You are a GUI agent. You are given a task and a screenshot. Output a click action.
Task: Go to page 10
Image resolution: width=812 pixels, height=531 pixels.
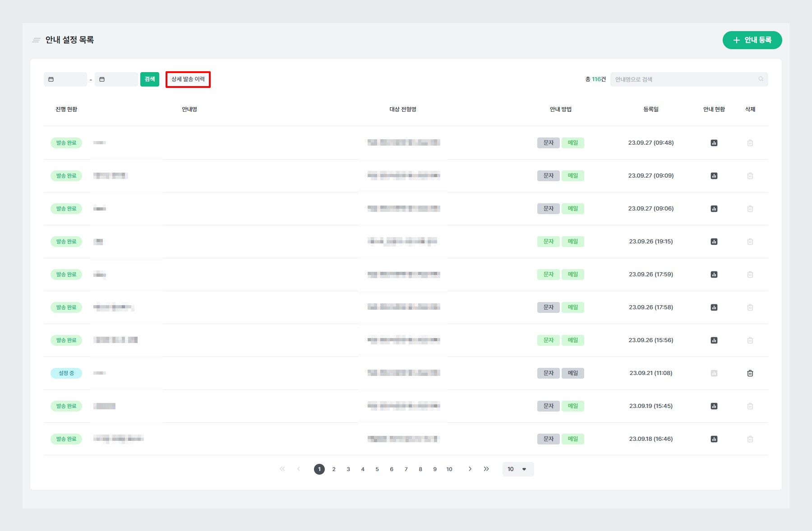click(x=449, y=469)
